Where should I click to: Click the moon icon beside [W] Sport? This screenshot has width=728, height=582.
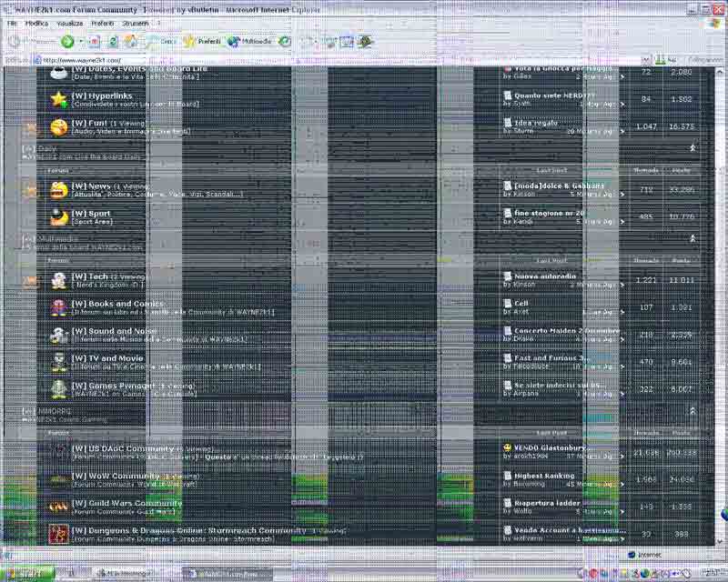(x=59, y=217)
